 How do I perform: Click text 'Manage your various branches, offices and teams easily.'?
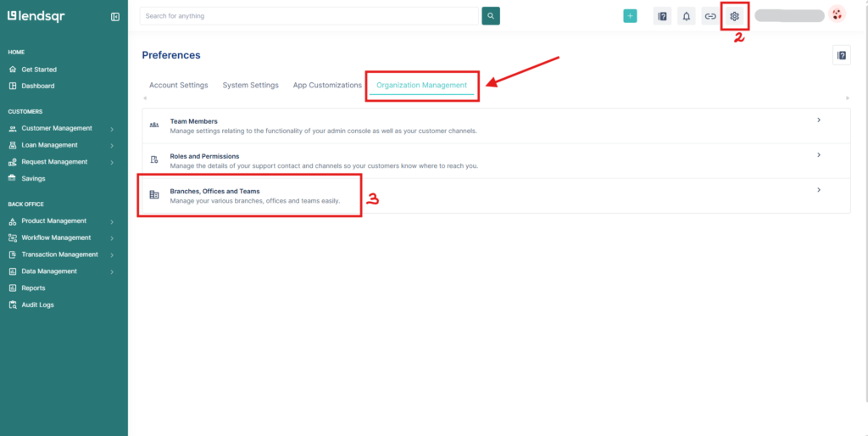coord(254,201)
